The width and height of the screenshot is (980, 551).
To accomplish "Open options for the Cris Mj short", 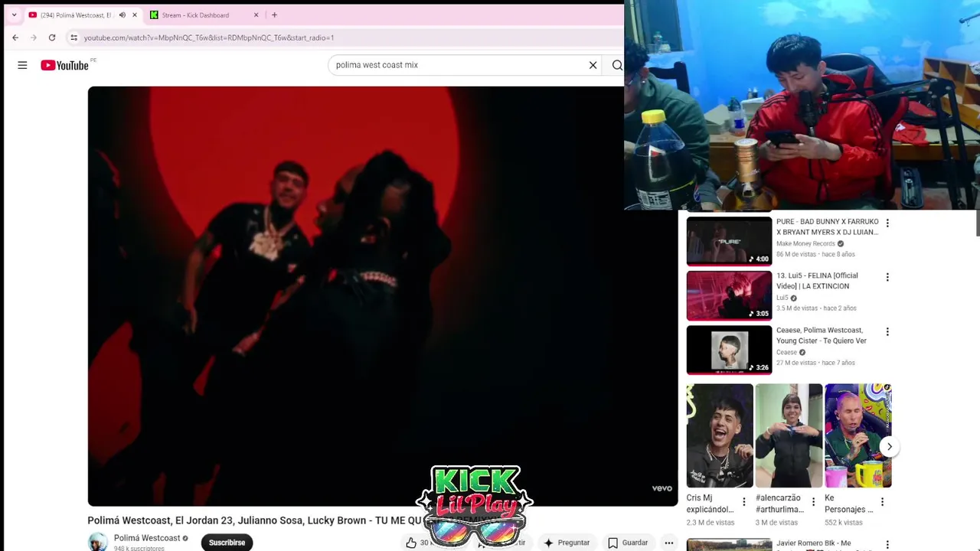I will coord(743,502).
